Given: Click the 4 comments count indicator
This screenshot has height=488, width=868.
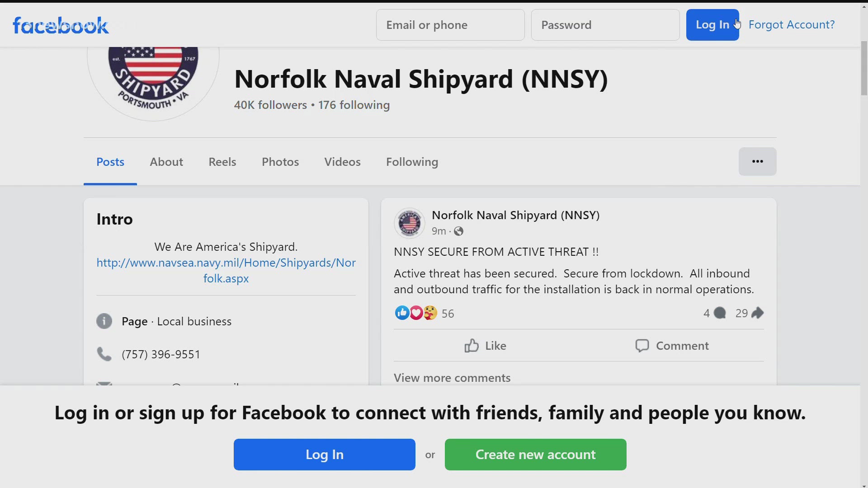Looking at the screenshot, I should (x=713, y=313).
